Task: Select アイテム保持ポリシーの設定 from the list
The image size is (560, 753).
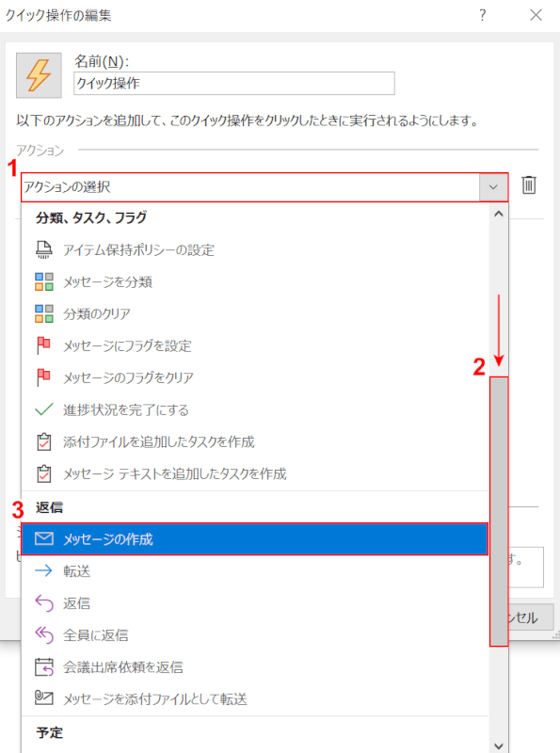Action: pyautogui.click(x=255, y=249)
